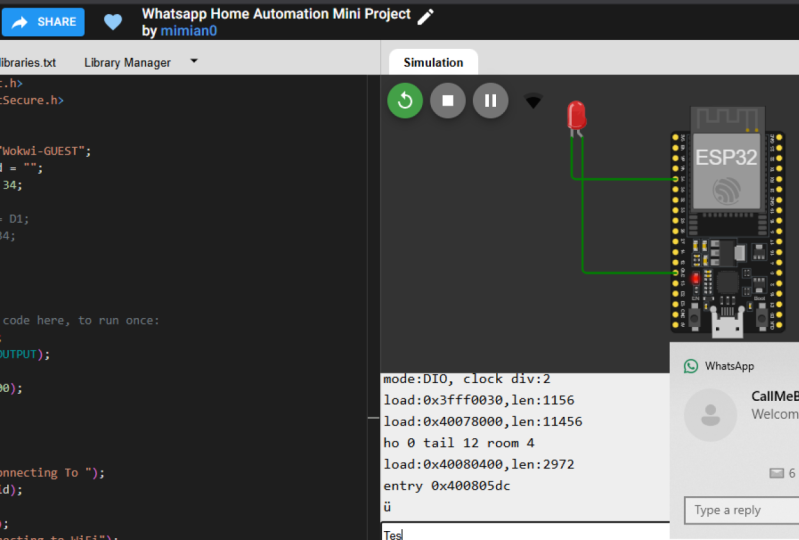799x540 pixels.
Task: Click ESP32 board's left push button
Action: click(694, 317)
